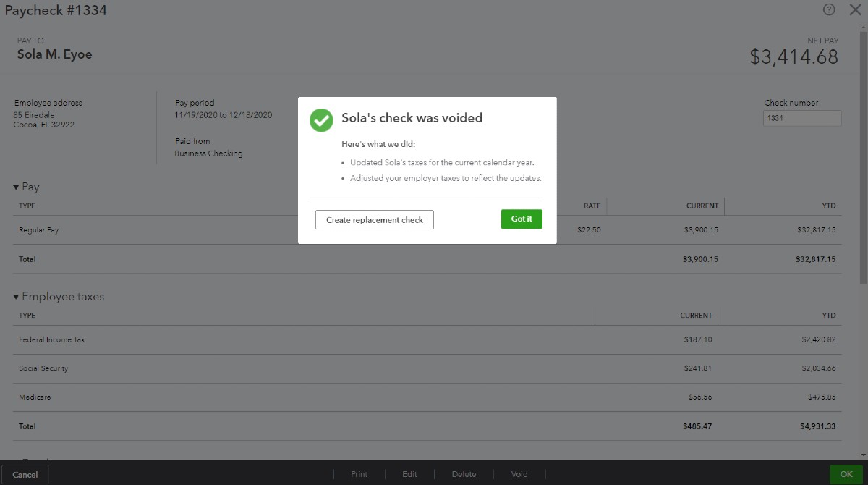Viewport: 868px width, 485px height.
Task: Click address line 85 Eiredale
Action: pos(34,115)
